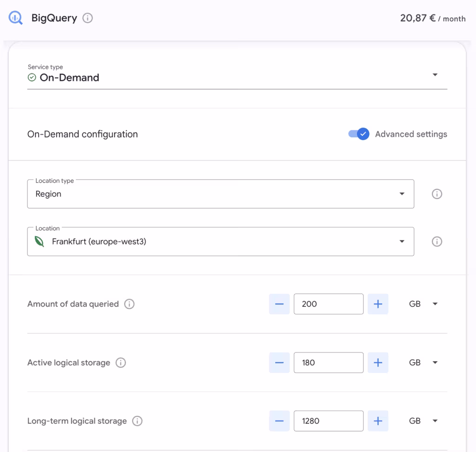Image resolution: width=476 pixels, height=452 pixels.
Task: Open info icon beside Location field
Action: tap(436, 241)
